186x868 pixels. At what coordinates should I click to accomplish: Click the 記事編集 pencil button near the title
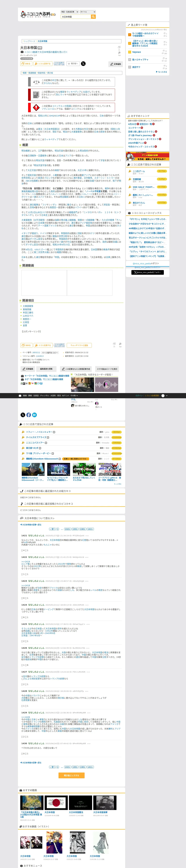[x=116, y=64]
